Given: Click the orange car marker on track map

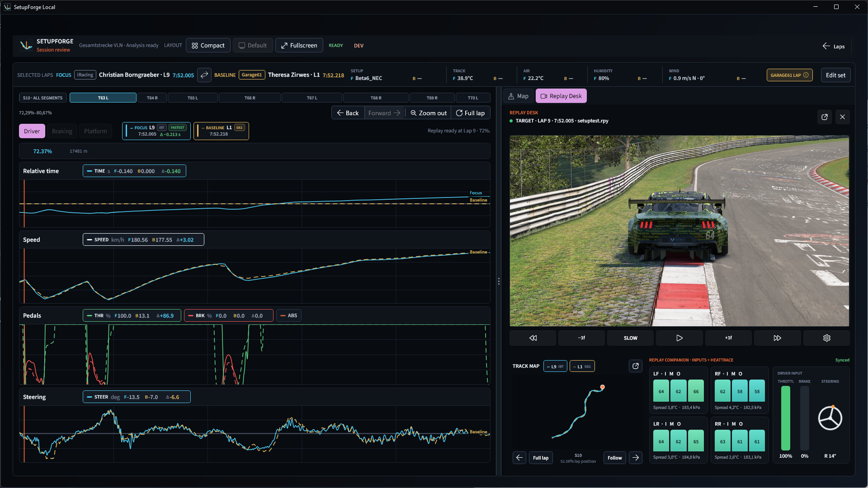Looking at the screenshot, I should point(603,387).
